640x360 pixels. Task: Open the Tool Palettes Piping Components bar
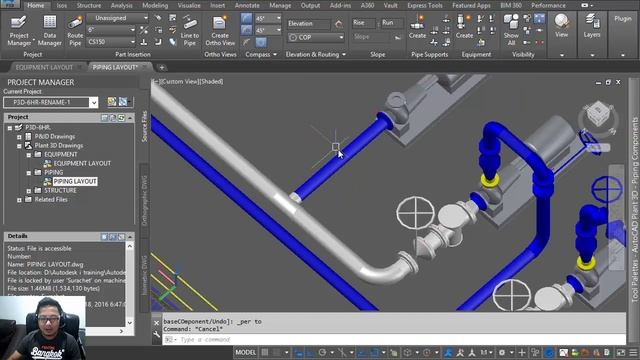635,209
